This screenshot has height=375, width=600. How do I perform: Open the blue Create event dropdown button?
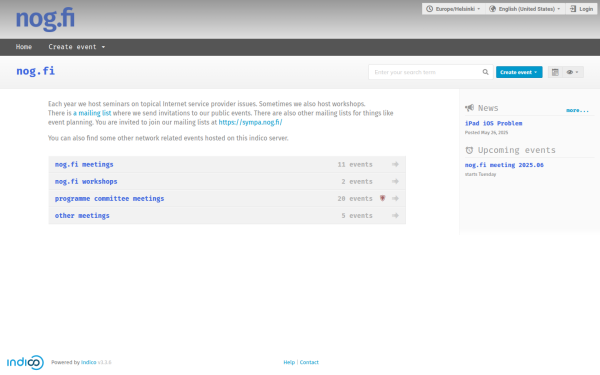point(519,72)
